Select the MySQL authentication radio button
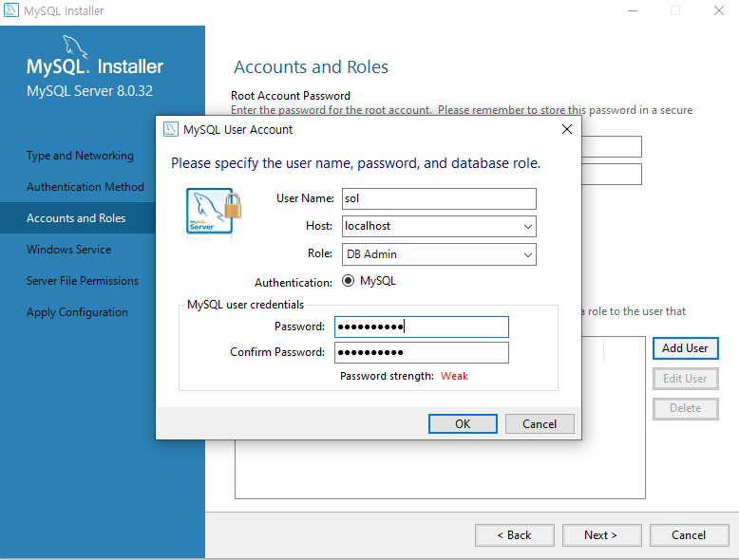 pyautogui.click(x=348, y=281)
